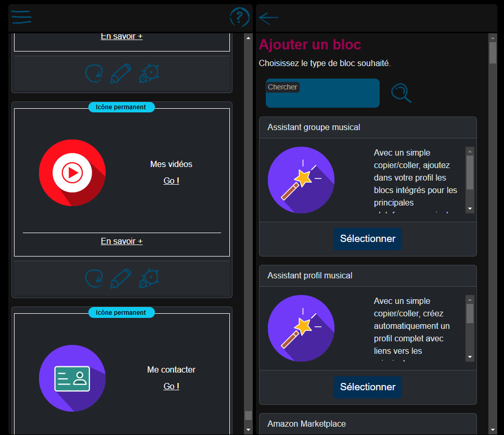Open gear settings icon below Mes vidéos block
504x435 pixels.
coord(149,279)
